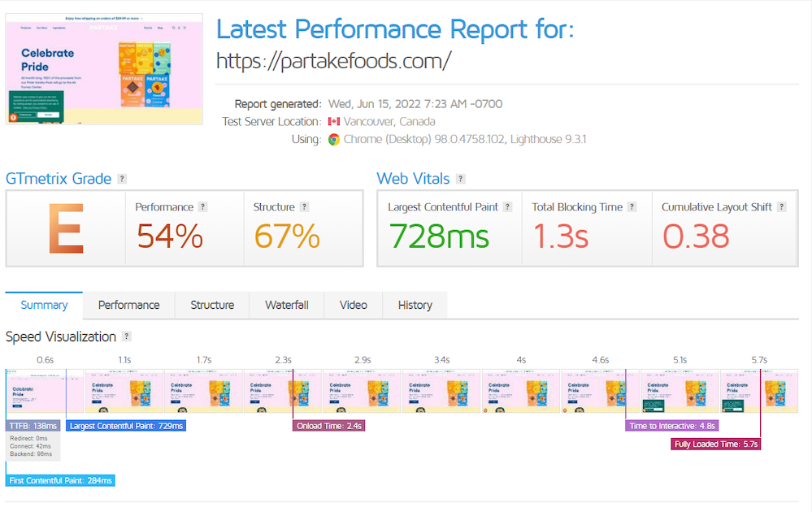Click the help icon next to Web Vitals
The height and width of the screenshot is (512, 812).
pos(460,179)
